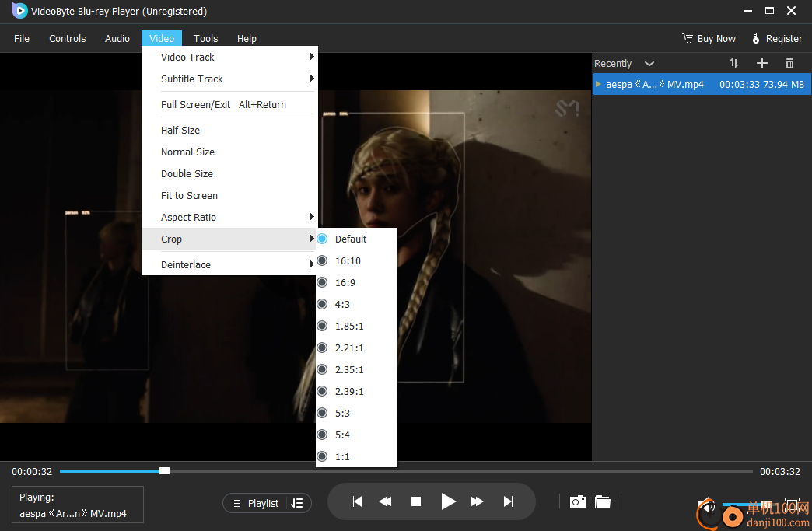The image size is (812, 531).
Task: Choose Double Size in the Video menu
Action: tap(229, 174)
